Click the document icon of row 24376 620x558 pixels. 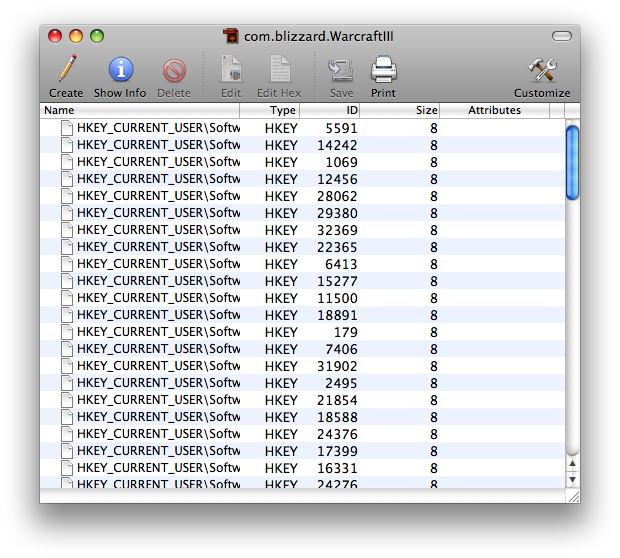point(67,434)
